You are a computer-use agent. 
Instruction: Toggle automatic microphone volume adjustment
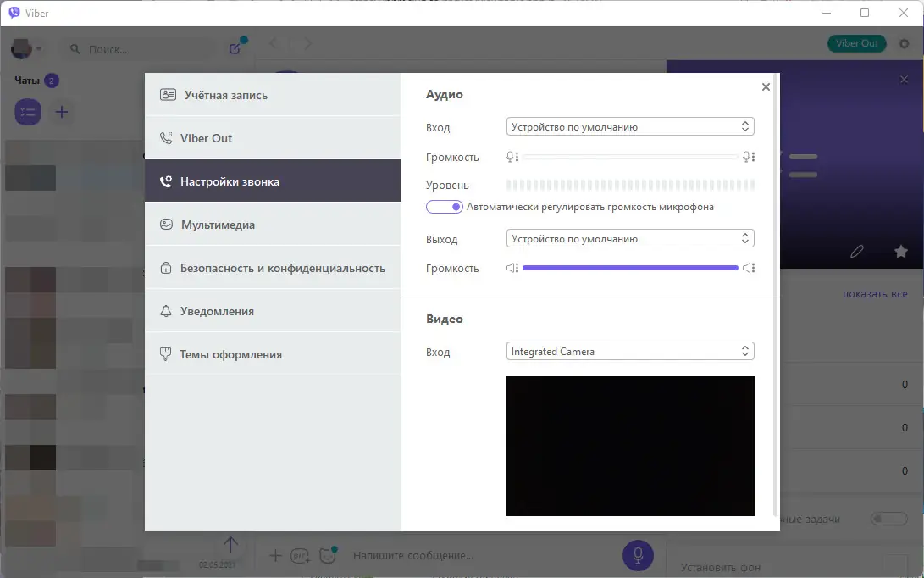click(x=445, y=207)
